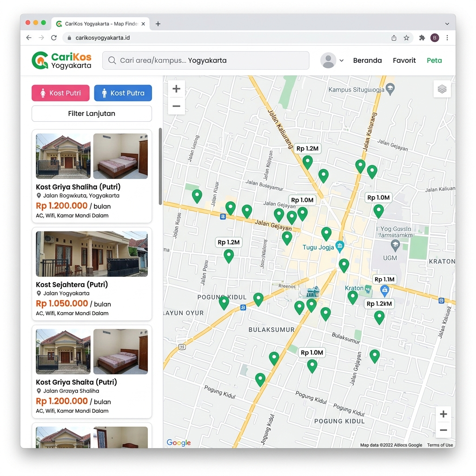The width and height of the screenshot is (476, 476).
Task: Click the CariKos Yogyakarta logo
Action: coord(62,60)
